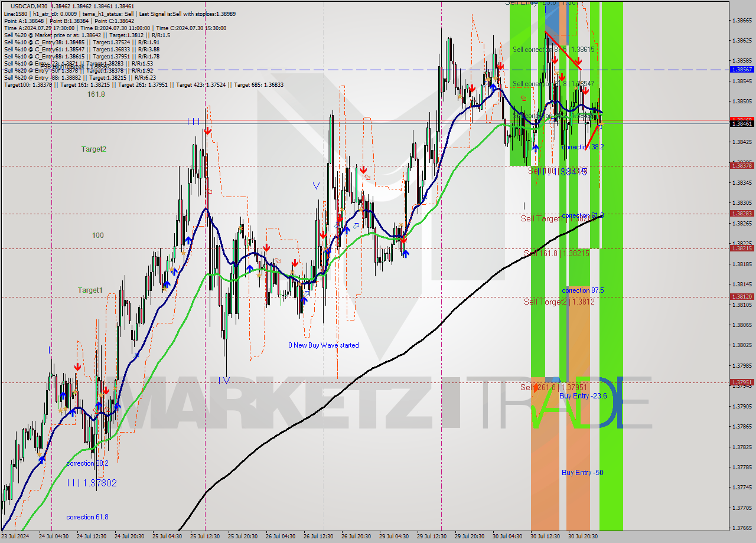Select the '23 Jul 2024' time axis label
This screenshot has height=543, width=756.
click(x=15, y=537)
